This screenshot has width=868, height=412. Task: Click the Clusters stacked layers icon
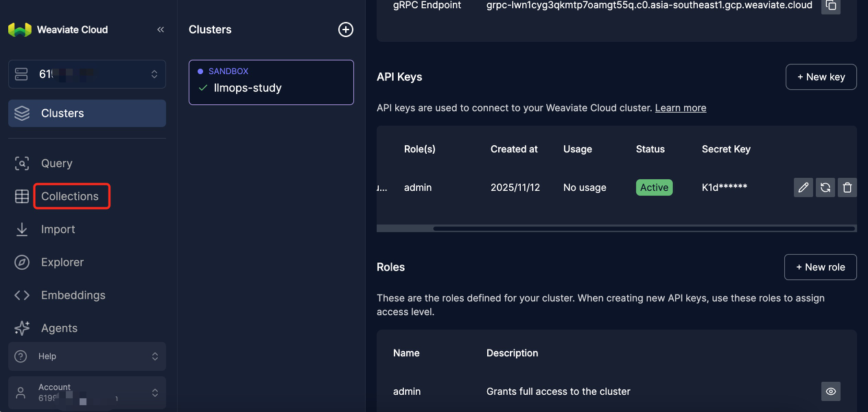pos(22,113)
